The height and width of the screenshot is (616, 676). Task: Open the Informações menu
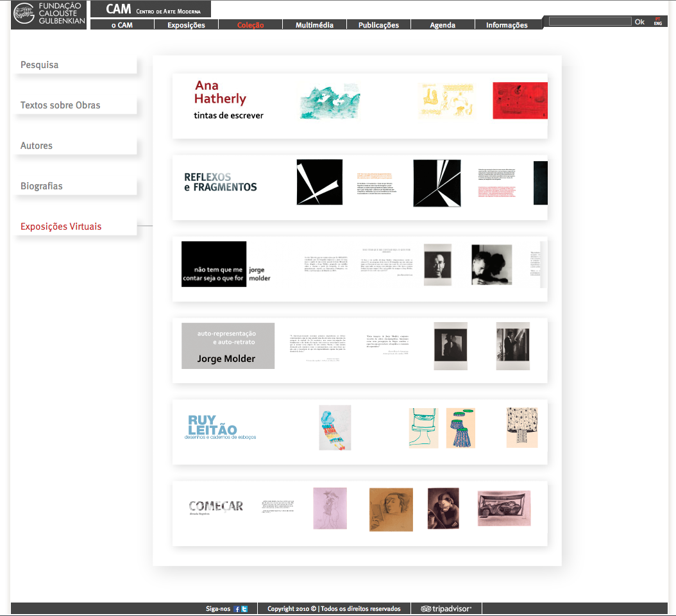(507, 25)
